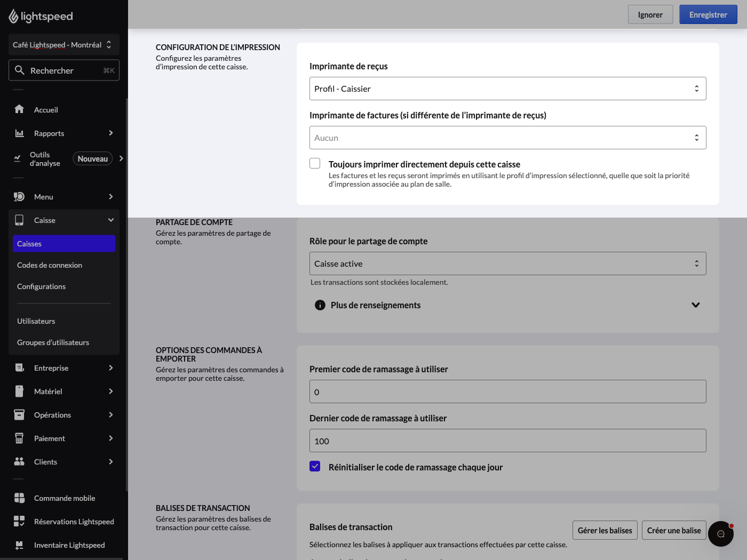This screenshot has width=747, height=560.
Task: Click the Réservations Lightspeed icon
Action: tap(19, 521)
